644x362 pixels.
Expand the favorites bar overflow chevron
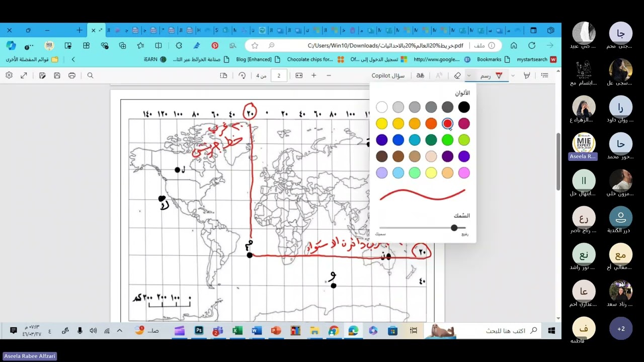click(73, 59)
